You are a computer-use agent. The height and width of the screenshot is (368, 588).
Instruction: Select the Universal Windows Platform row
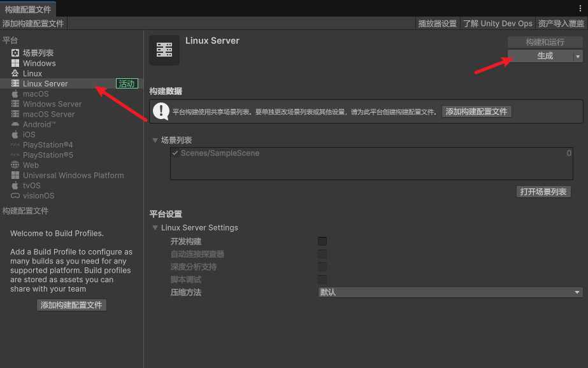click(71, 175)
